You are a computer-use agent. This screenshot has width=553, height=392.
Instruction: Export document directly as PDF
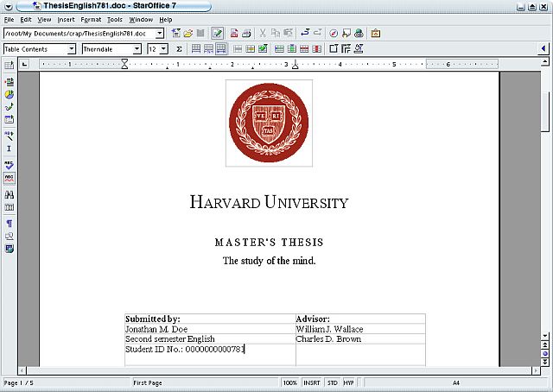(234, 34)
